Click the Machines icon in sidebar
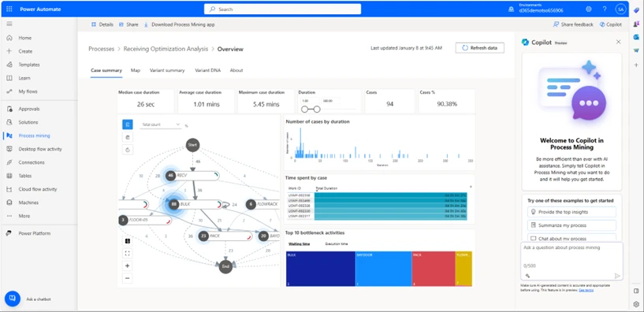 click(x=9, y=202)
